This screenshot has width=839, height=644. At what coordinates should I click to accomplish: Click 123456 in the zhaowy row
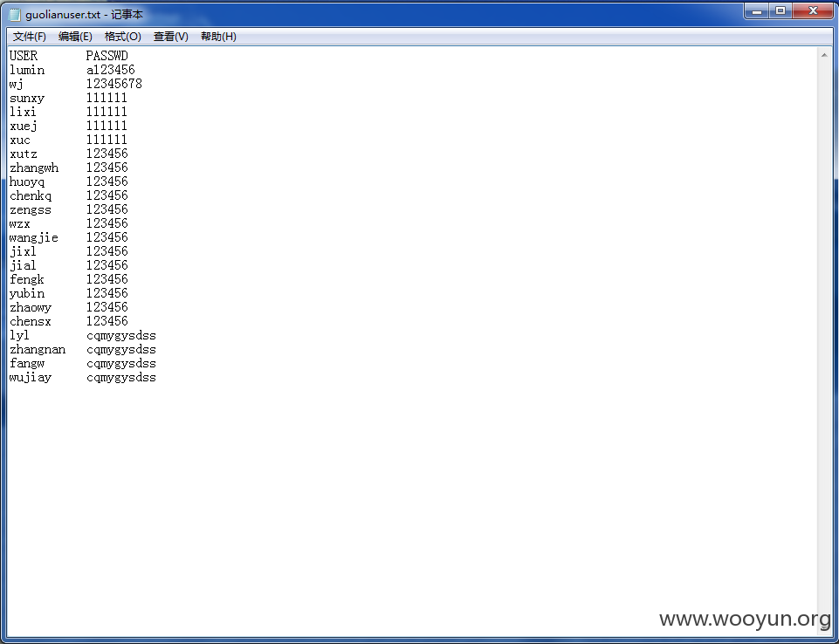tap(107, 306)
